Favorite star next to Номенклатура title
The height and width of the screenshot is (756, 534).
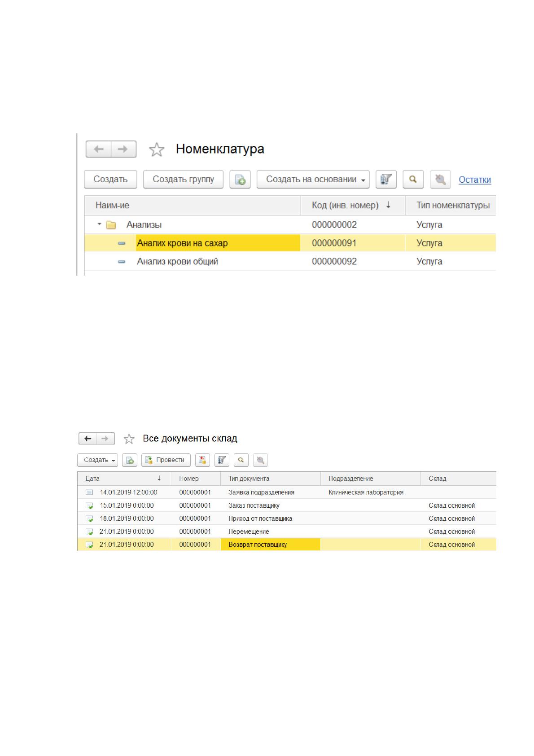pos(157,149)
